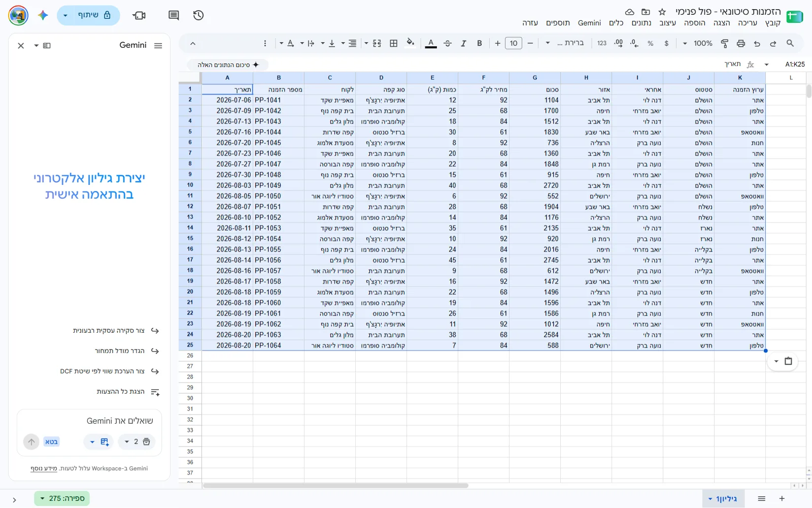Open the Gemini menu in menu bar
Image resolution: width=812 pixels, height=508 pixels.
[x=589, y=23]
